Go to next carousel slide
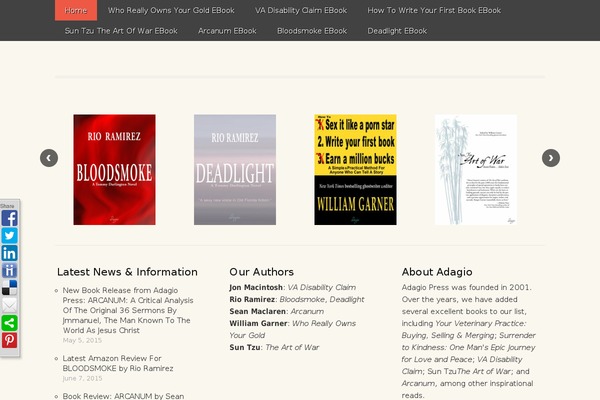 tap(551, 158)
